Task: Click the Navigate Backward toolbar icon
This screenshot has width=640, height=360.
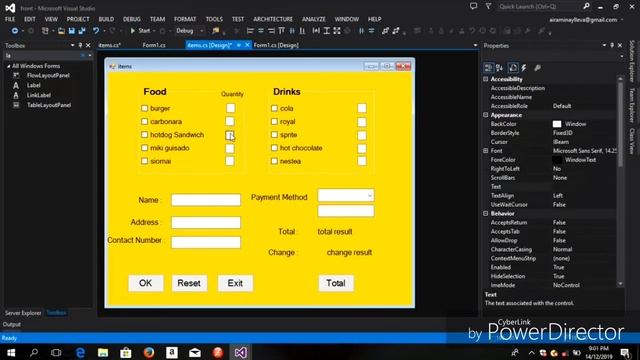Action: 14,31
